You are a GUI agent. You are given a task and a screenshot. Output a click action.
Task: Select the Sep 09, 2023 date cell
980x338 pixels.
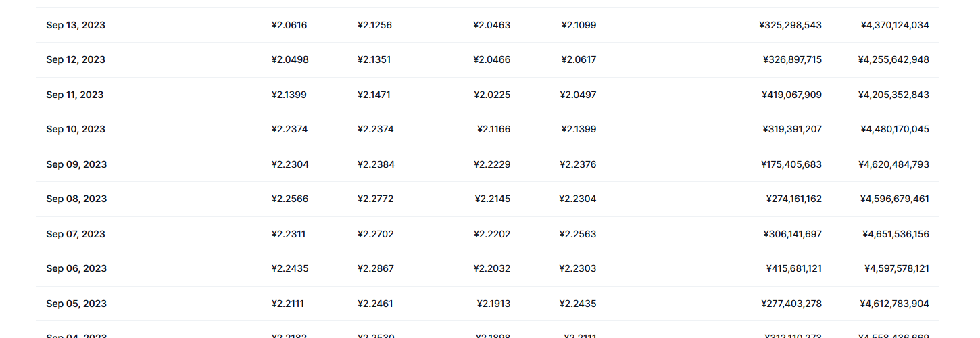coord(76,164)
